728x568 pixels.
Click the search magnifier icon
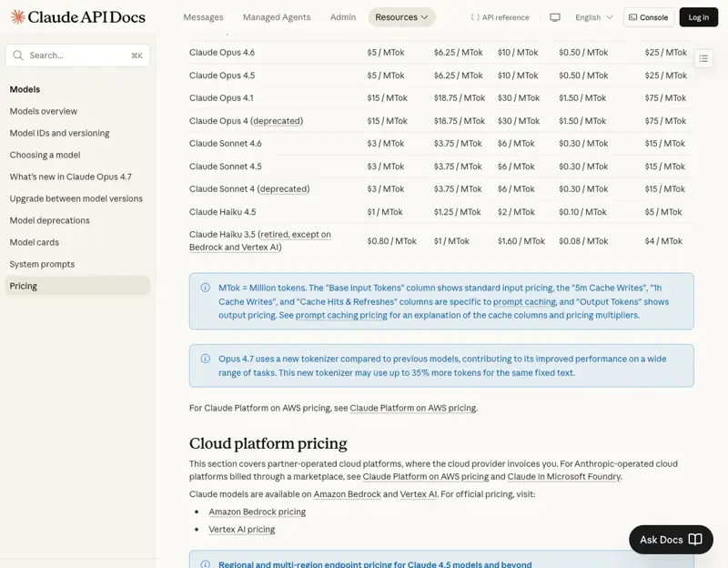pyautogui.click(x=18, y=56)
